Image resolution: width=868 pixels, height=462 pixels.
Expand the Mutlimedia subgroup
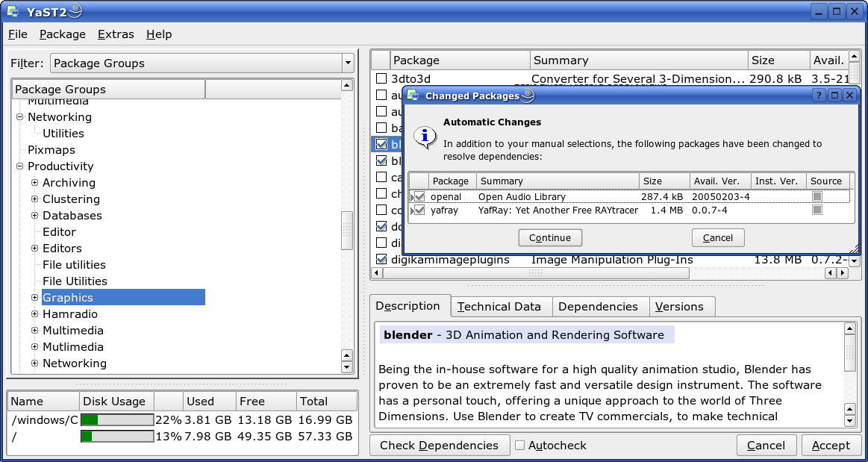click(35, 347)
